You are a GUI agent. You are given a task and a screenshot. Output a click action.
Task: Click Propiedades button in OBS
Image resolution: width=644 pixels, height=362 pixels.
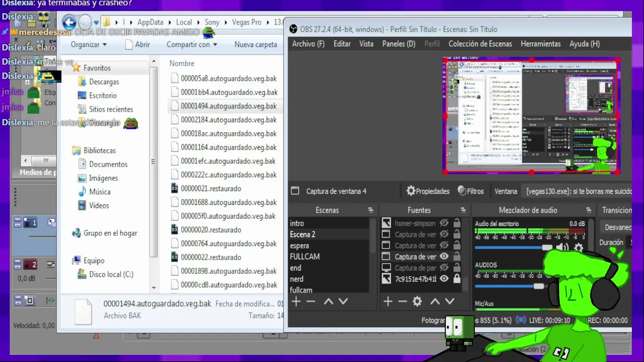pos(428,191)
